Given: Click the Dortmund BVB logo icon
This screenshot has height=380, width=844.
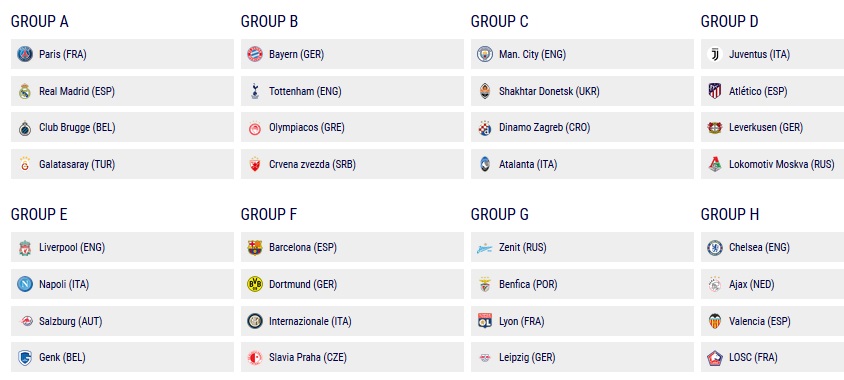Looking at the screenshot, I should point(255,284).
